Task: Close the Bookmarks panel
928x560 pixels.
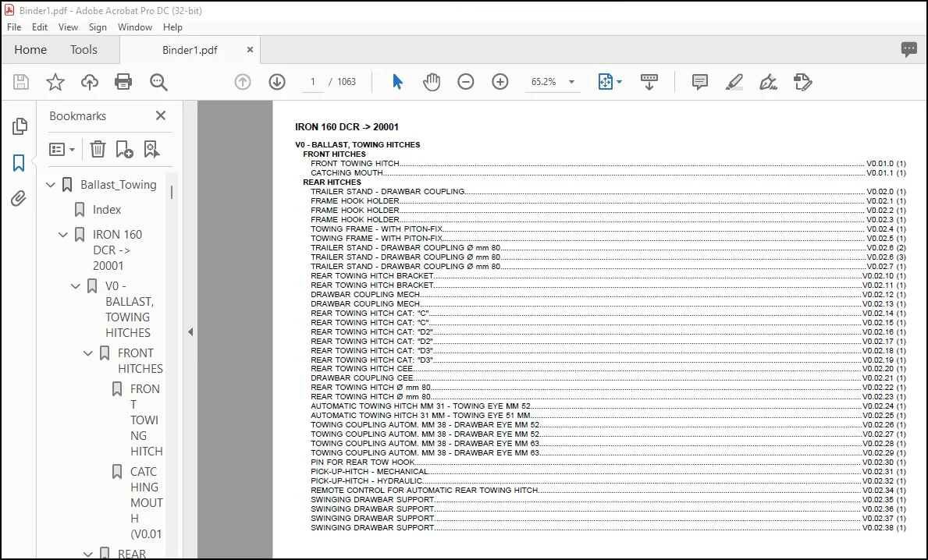Action: tap(160, 116)
